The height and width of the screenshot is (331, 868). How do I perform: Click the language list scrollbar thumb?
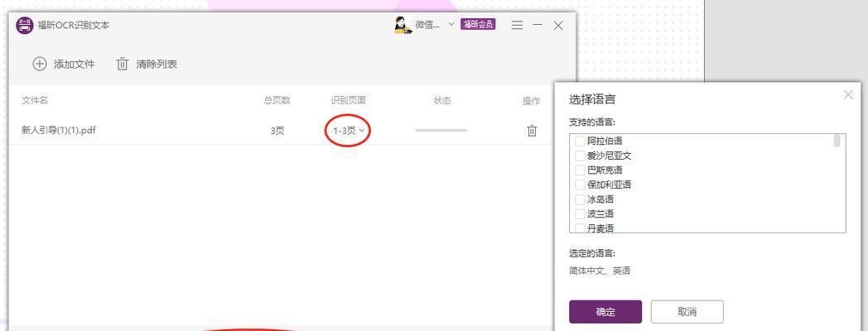click(x=837, y=140)
